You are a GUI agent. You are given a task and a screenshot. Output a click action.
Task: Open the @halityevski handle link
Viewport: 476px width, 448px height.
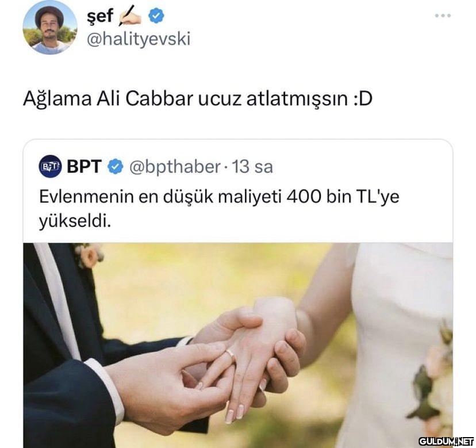click(139, 39)
